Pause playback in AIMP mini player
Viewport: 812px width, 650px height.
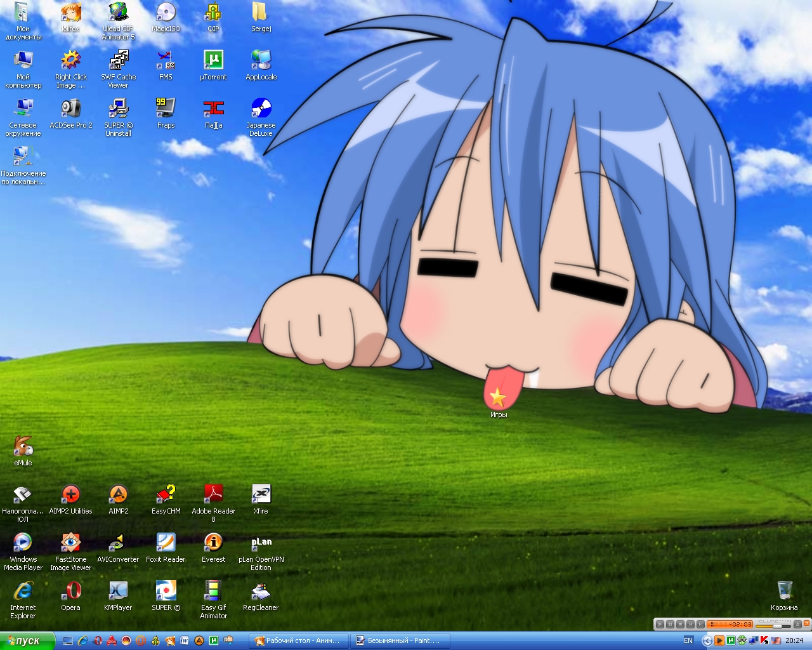click(x=670, y=625)
